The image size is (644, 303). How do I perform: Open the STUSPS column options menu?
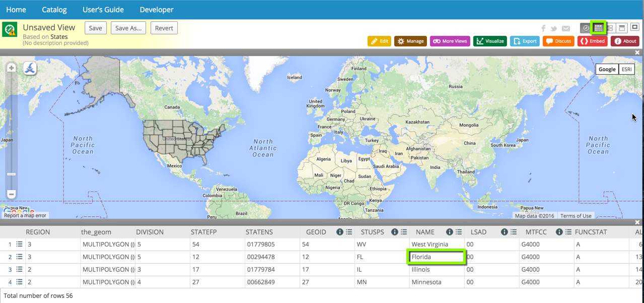(404, 232)
